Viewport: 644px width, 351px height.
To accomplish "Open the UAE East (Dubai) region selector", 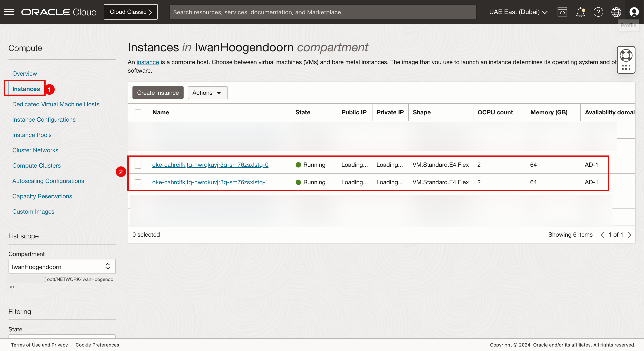I will tap(518, 12).
